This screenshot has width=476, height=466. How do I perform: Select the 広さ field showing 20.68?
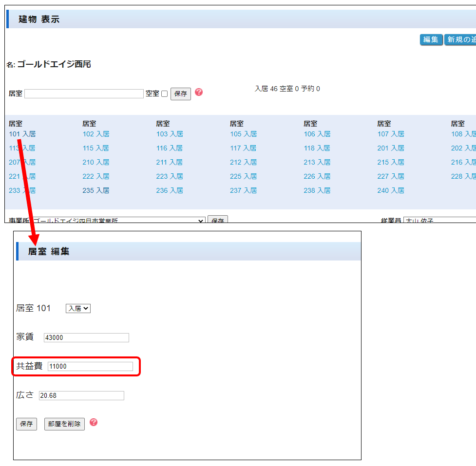(x=81, y=396)
